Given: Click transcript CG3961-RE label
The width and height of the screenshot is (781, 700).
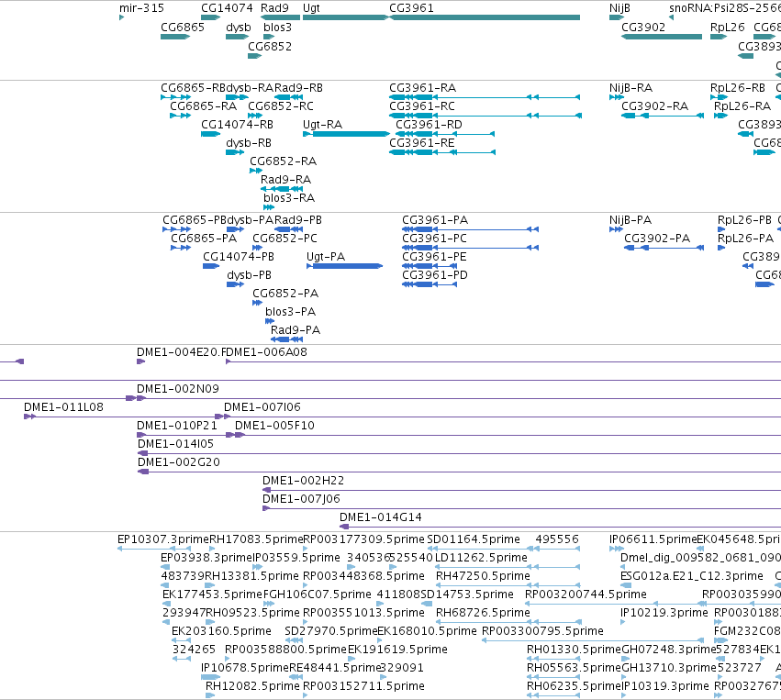Looking at the screenshot, I should click(422, 143).
